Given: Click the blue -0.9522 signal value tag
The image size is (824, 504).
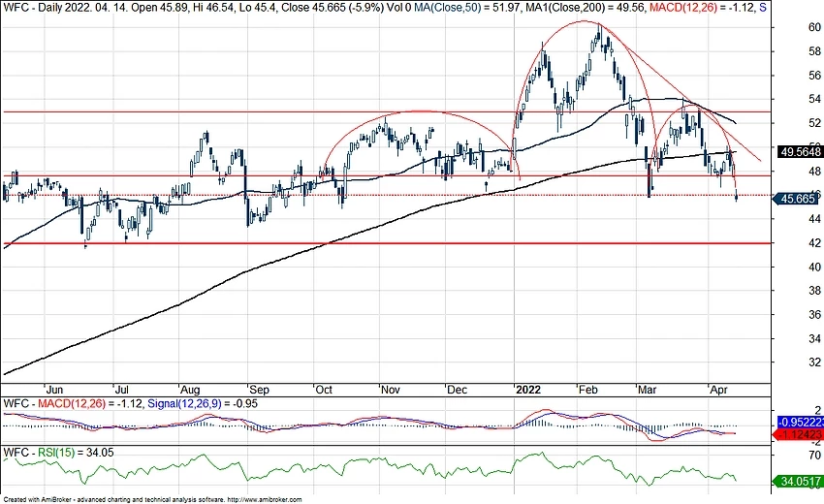Looking at the screenshot, I should click(x=801, y=422).
